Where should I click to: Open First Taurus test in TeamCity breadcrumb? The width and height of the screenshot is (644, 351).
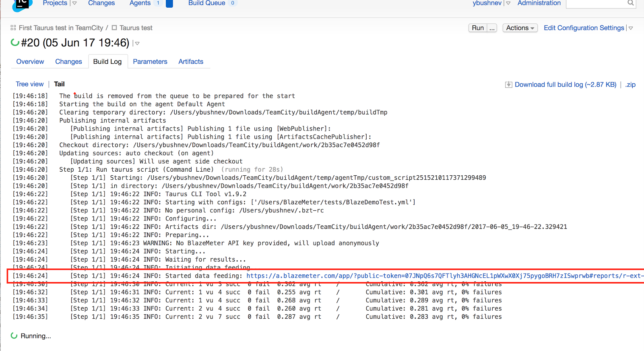pos(61,28)
